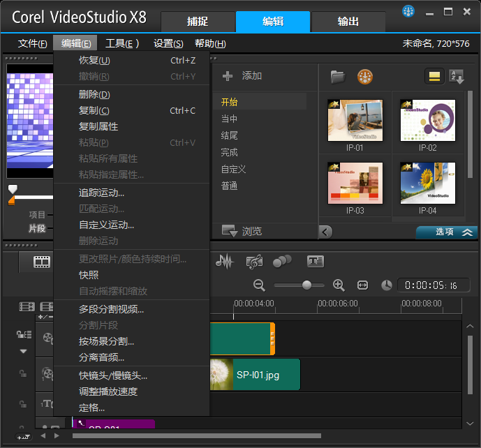
Task: Toggle the track manager lock icon
Action: point(24,334)
